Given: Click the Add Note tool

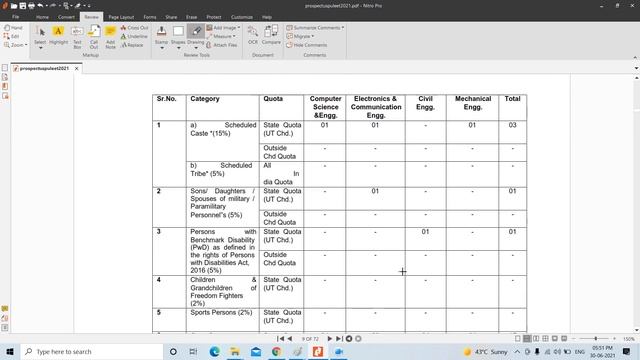Looking at the screenshot, I should coord(110,37).
